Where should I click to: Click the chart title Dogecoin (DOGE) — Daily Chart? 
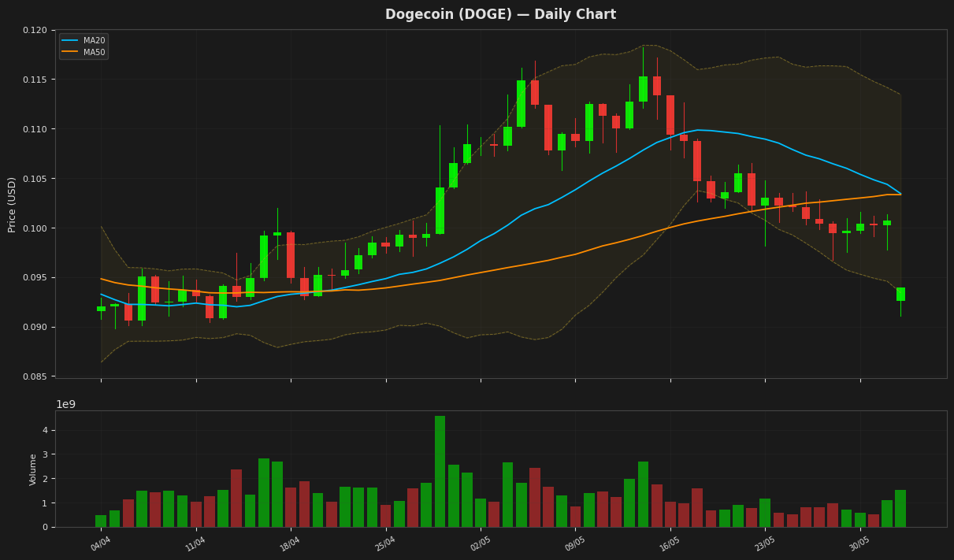500,15
